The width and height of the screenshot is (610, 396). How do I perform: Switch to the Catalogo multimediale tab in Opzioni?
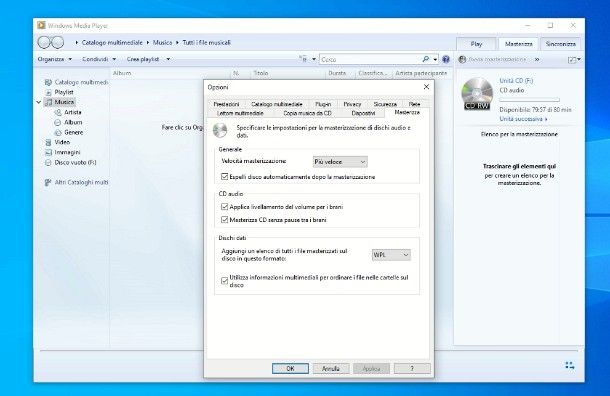(x=277, y=104)
